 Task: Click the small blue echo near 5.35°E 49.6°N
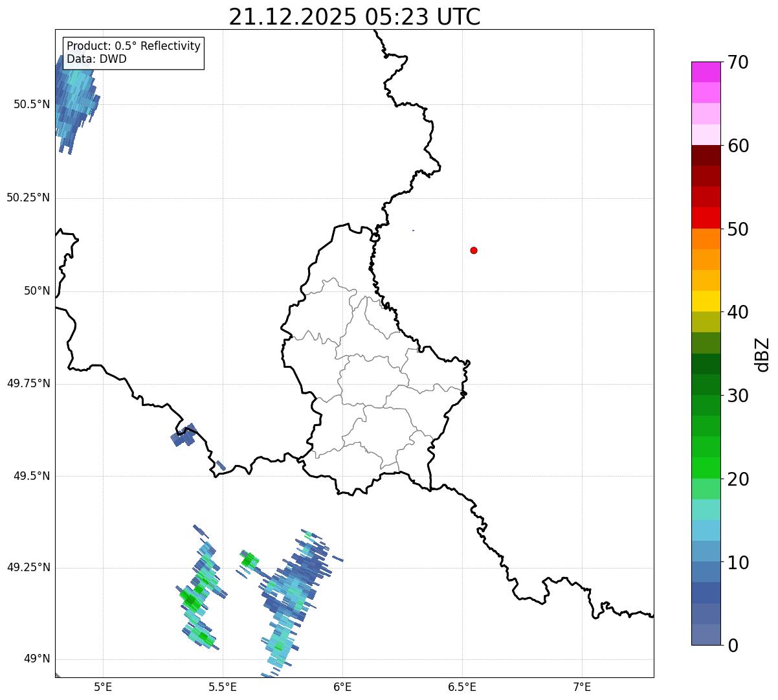183,435
